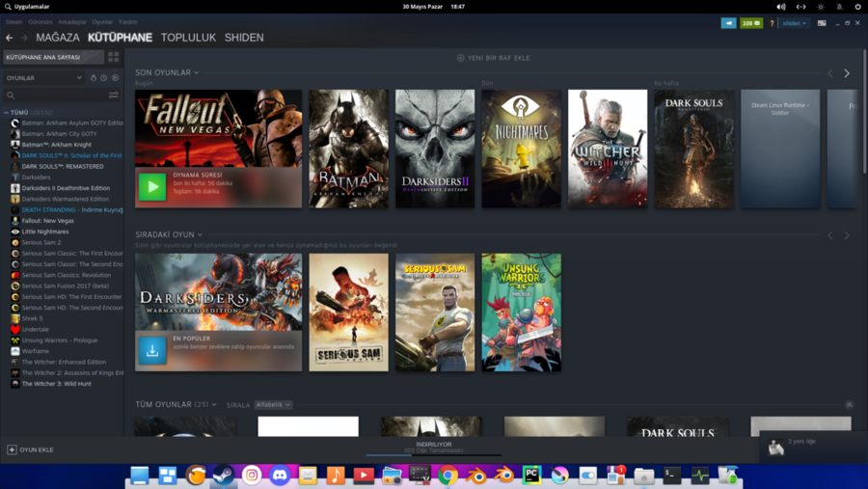Open the green inbox notifications button

[x=751, y=23]
